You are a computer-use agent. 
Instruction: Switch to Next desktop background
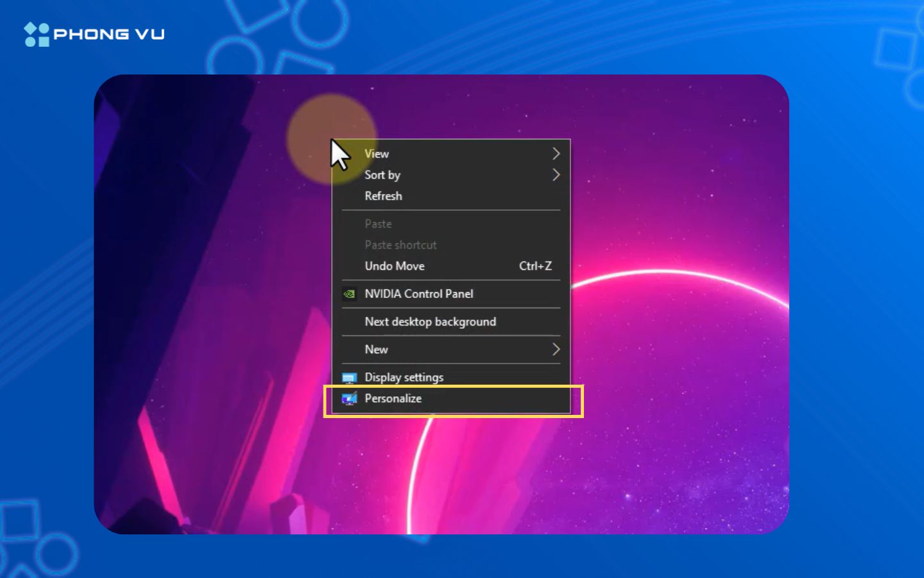pos(430,322)
